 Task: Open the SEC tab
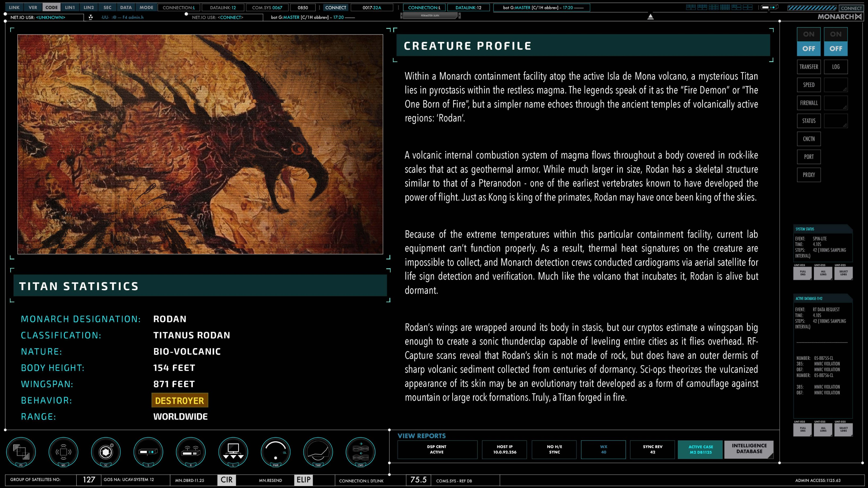(108, 7)
